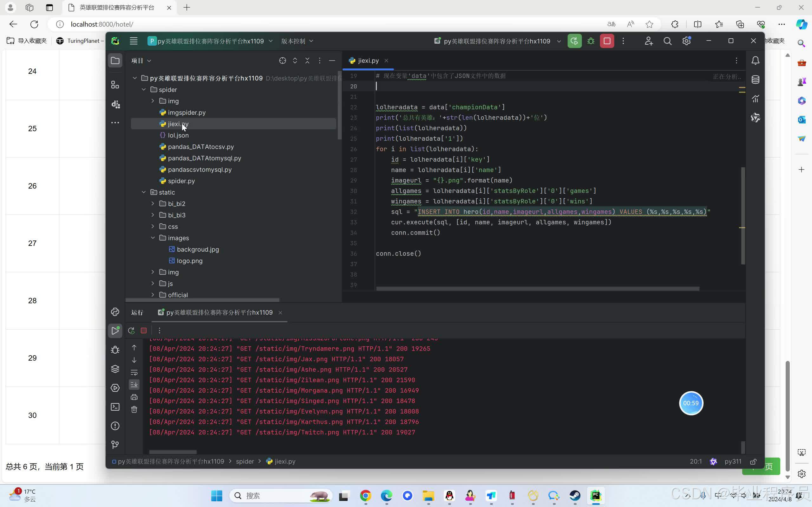Open the Git version control sidebar icon
The height and width of the screenshot is (507, 812).
pos(115,445)
